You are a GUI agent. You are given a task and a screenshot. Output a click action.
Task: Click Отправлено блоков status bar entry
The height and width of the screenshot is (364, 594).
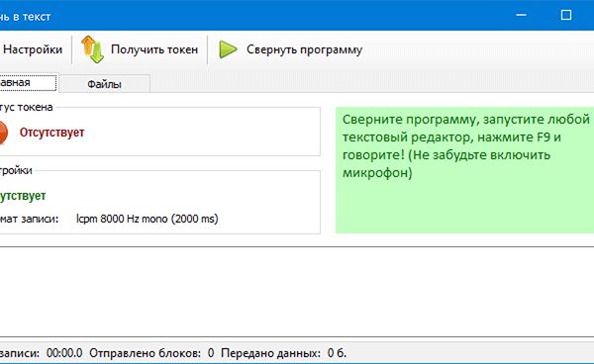151,353
